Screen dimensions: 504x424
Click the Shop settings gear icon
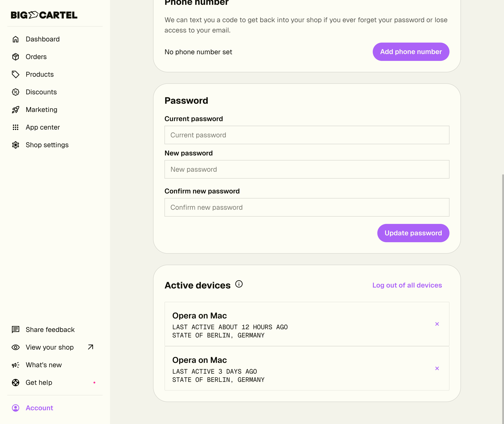pos(16,145)
